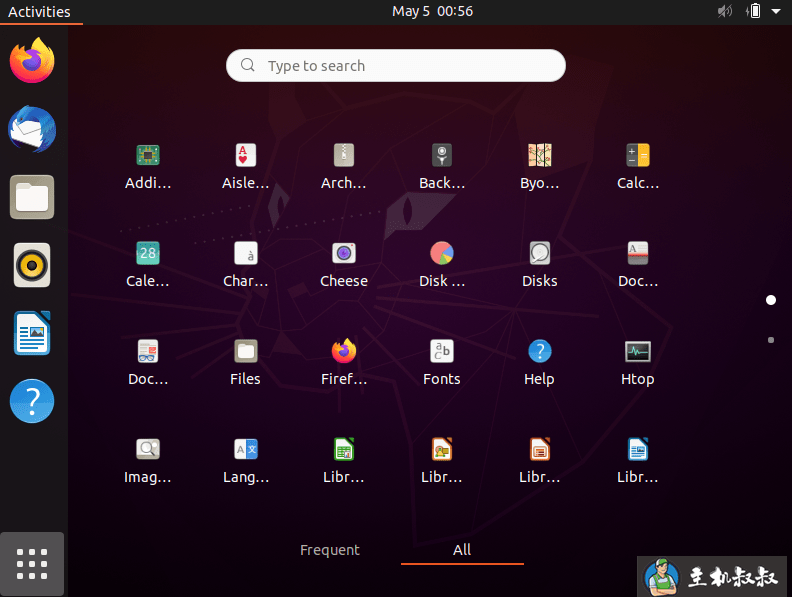Launch LibreOffice Calc green spreadsheet icon
This screenshot has width=792, height=597.
point(344,450)
